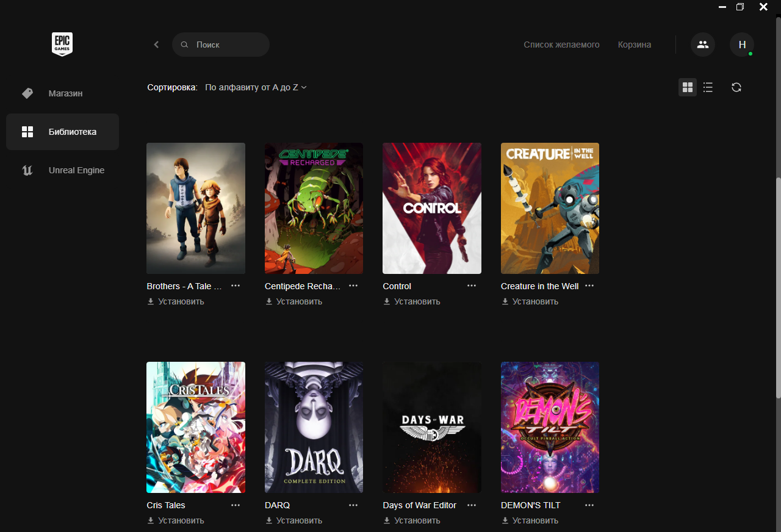Click into the Поиск search field
The image size is (781, 532).
coord(221,45)
